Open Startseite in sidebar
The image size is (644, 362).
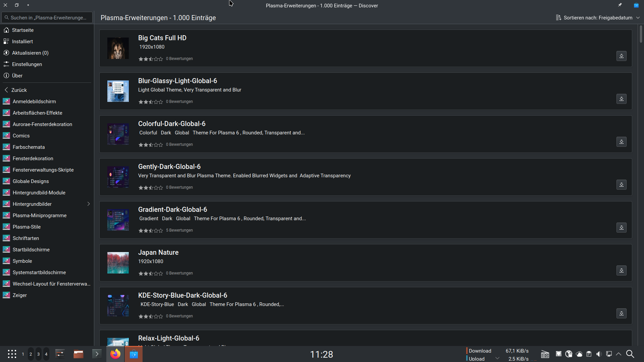click(47, 30)
